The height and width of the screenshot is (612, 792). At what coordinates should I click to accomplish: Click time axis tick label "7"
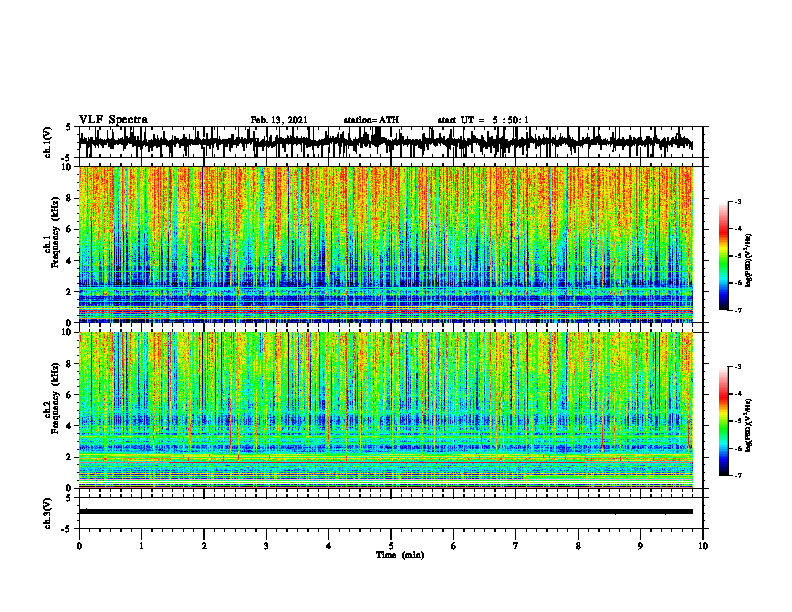pyautogui.click(x=516, y=546)
